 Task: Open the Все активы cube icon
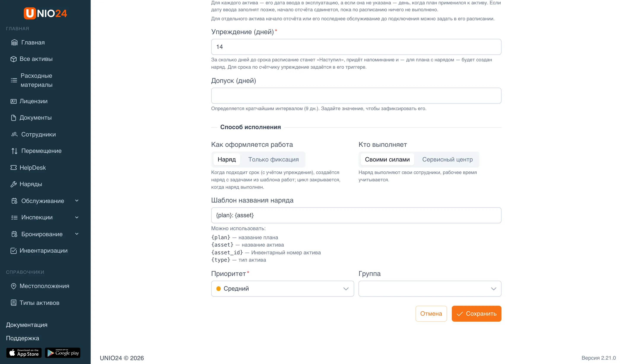click(14, 59)
